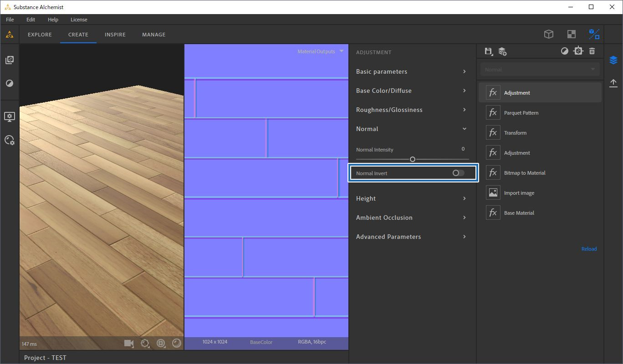Select the split 3D/2D view icon

(594, 34)
